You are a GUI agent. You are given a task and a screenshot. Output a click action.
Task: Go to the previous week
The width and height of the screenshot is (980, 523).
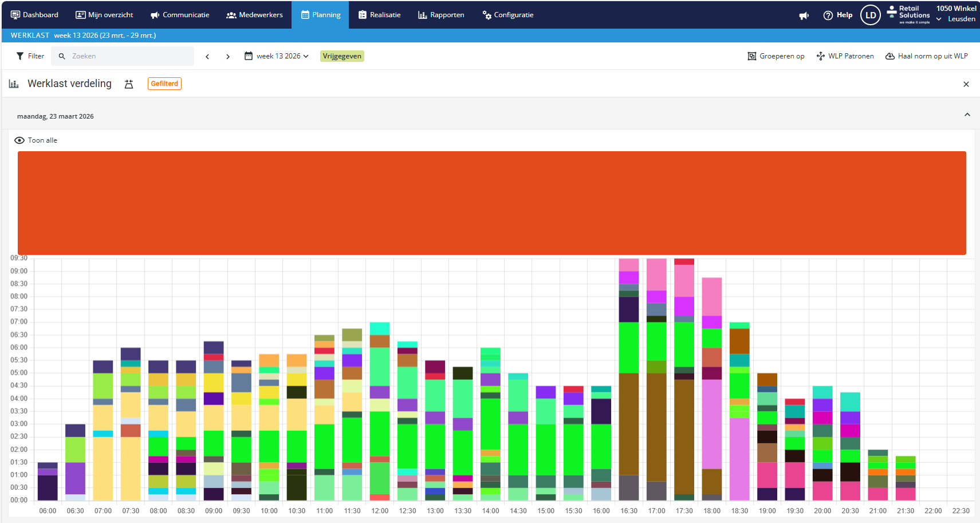[x=207, y=56]
